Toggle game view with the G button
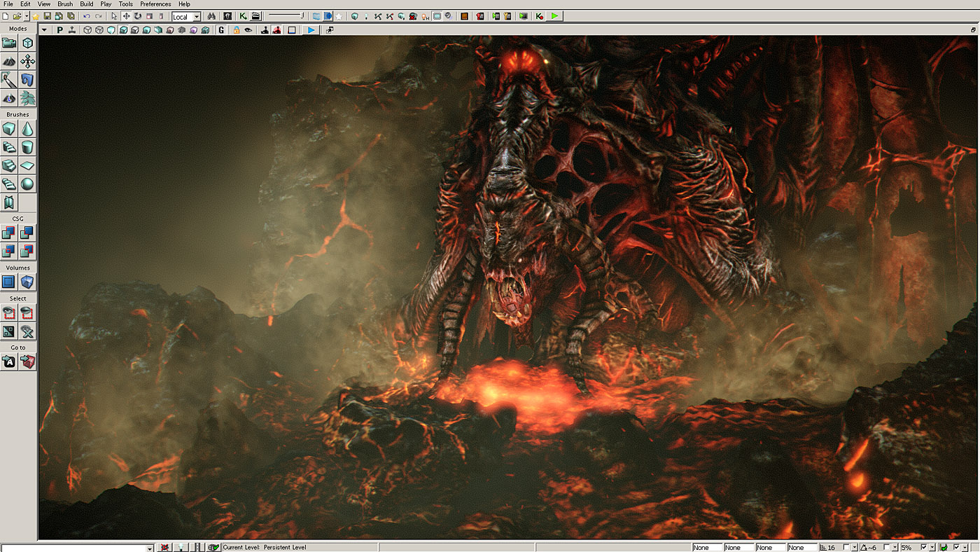Image resolution: width=980 pixels, height=552 pixels. (x=221, y=30)
